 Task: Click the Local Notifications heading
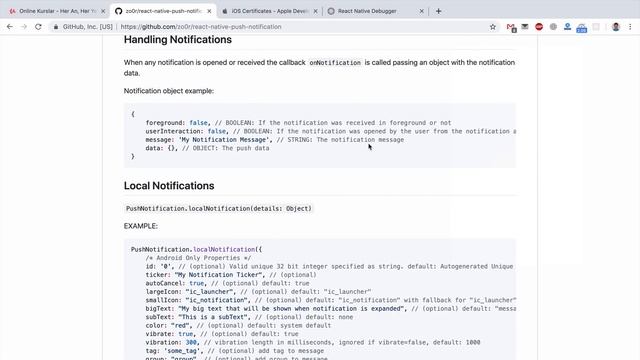click(x=169, y=186)
